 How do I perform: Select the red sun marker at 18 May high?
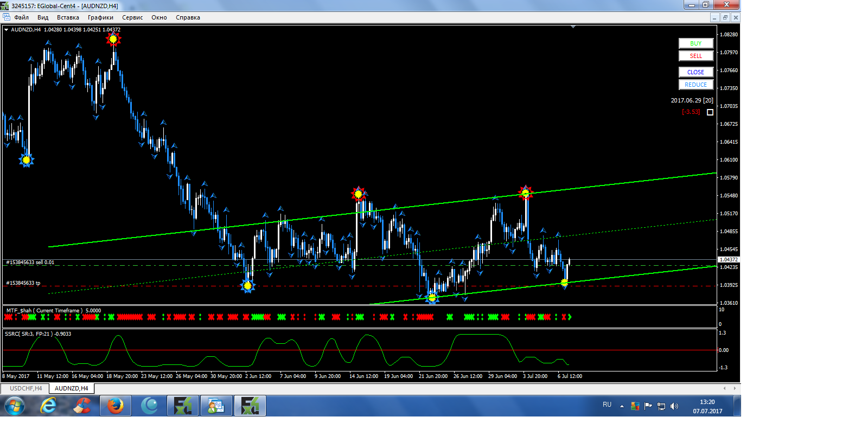(x=113, y=39)
